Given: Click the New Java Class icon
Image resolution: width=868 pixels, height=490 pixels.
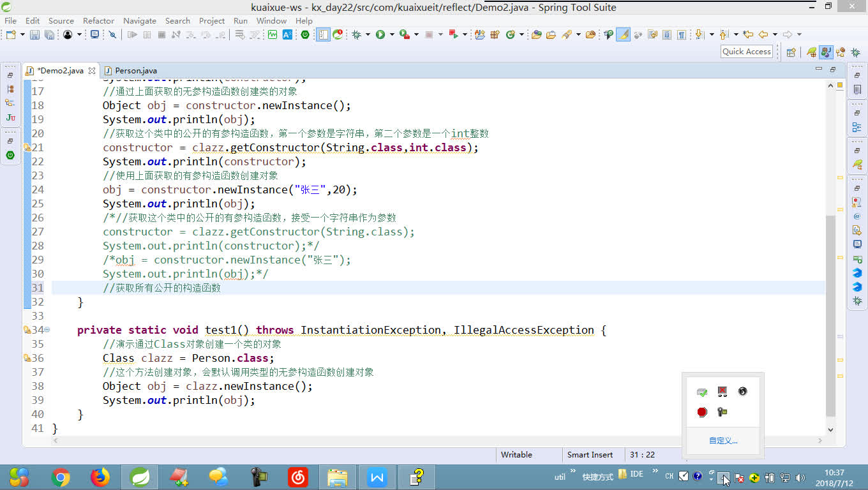Looking at the screenshot, I should (x=510, y=34).
